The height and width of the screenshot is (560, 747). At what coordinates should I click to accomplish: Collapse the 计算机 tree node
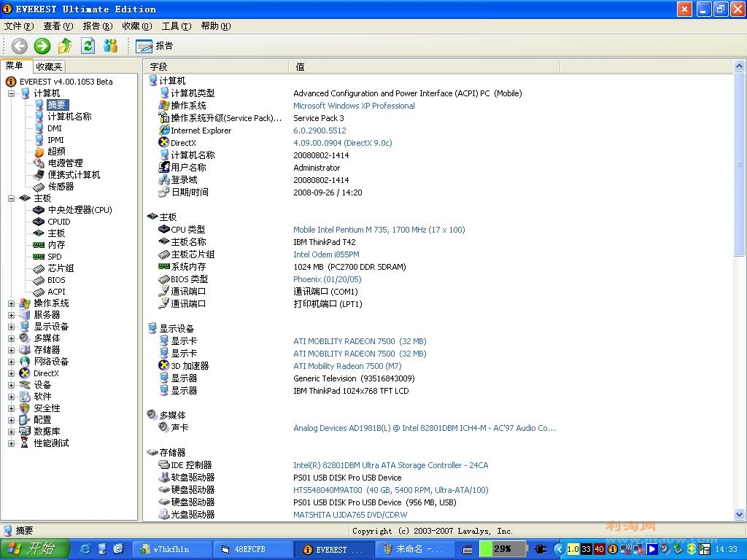11,93
